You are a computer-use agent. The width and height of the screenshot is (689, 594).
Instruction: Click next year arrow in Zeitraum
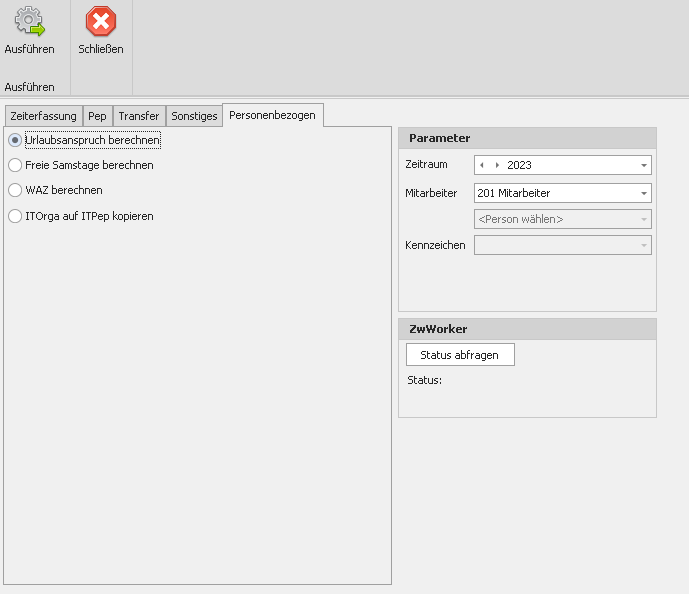497,165
